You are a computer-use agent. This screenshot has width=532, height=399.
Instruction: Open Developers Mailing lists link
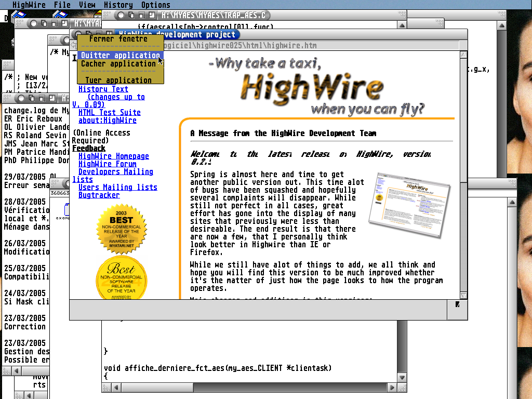(116, 171)
